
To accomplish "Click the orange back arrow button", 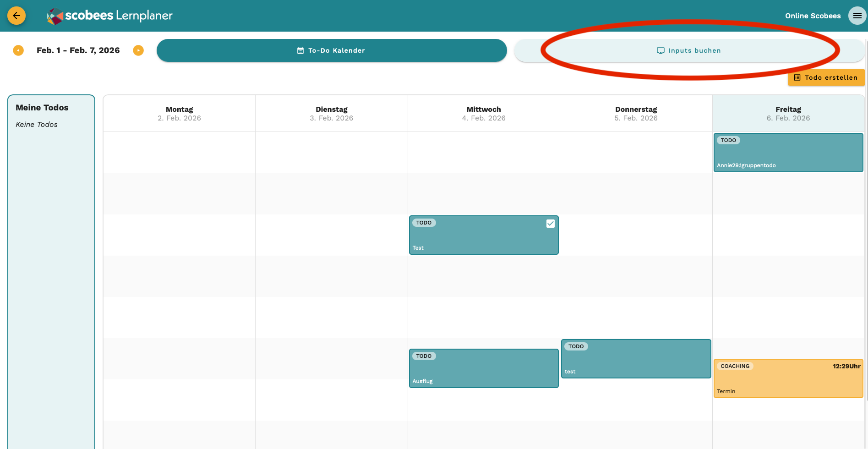I will click(16, 16).
